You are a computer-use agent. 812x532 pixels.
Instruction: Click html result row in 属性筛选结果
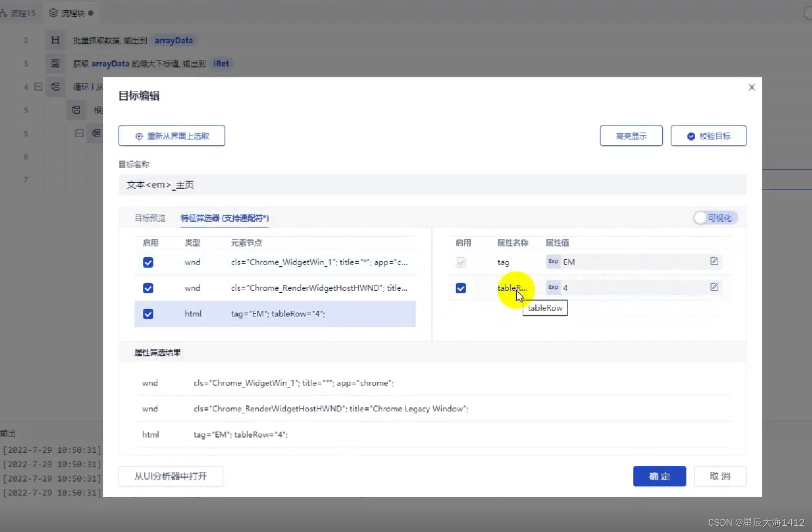(432, 434)
